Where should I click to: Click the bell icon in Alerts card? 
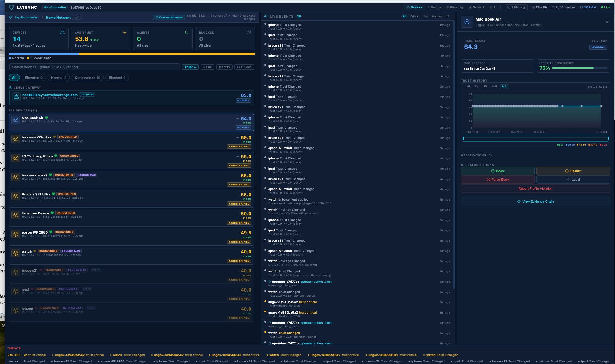[186, 32]
